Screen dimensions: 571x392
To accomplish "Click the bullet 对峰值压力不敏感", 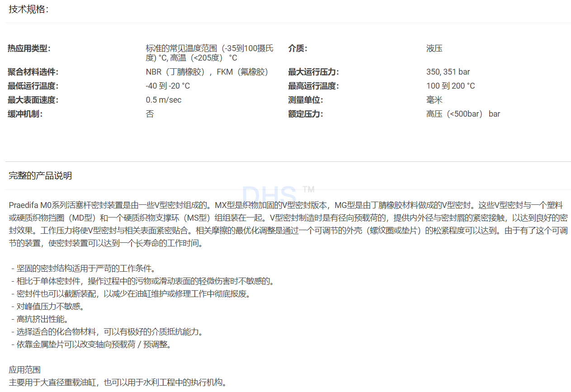I will click(x=48, y=307).
